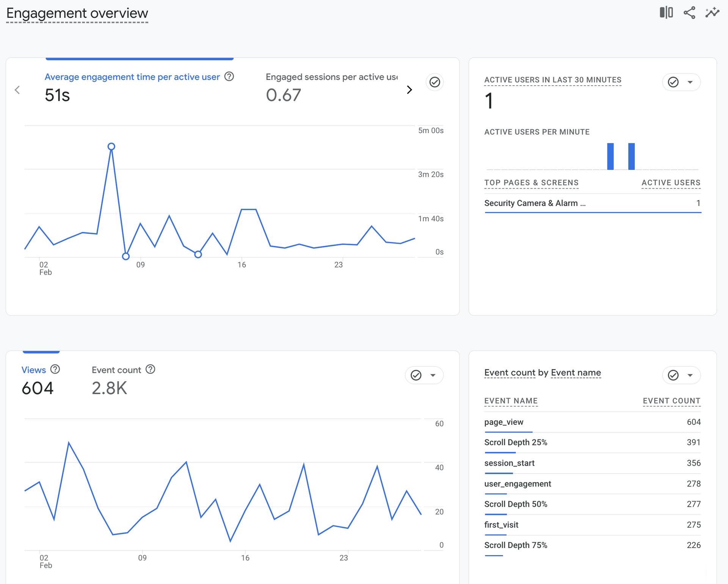Open the page_view event row

[504, 422]
